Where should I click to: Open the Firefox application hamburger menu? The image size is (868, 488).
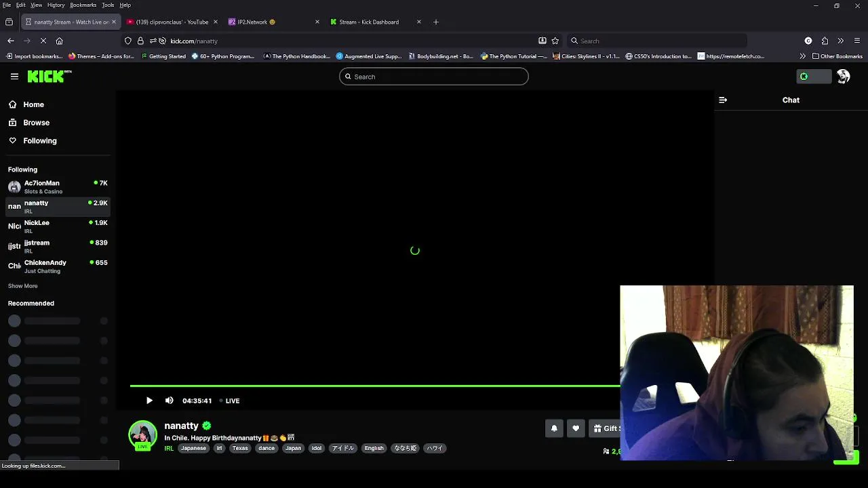[857, 41]
